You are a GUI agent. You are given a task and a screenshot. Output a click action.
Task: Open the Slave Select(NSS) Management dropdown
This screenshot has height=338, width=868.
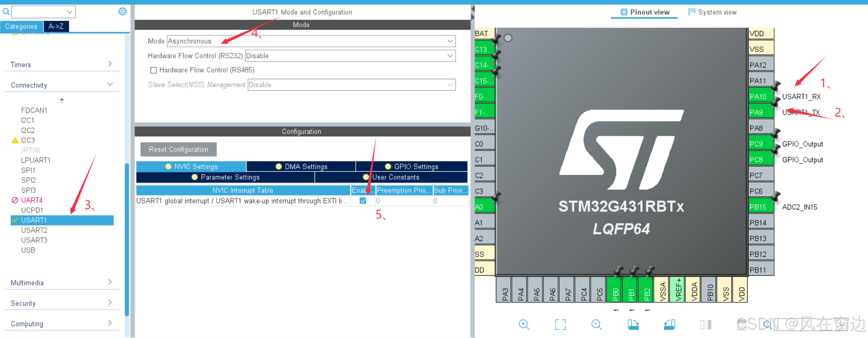pyautogui.click(x=351, y=84)
